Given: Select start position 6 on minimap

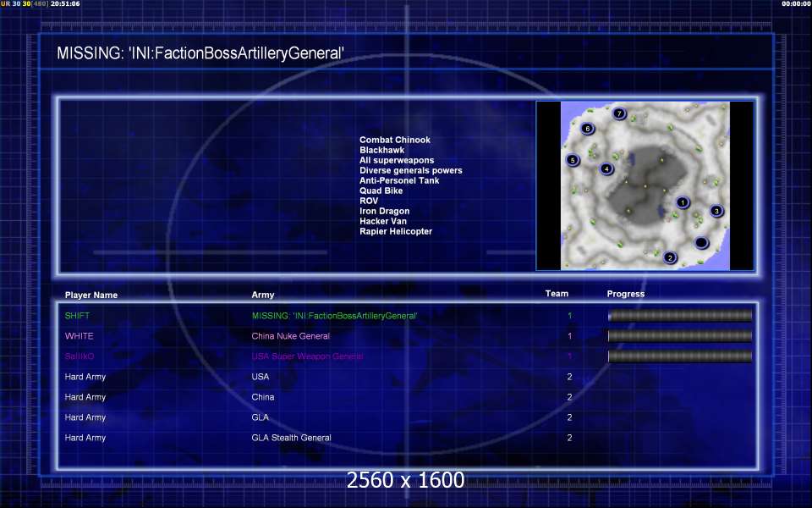Looking at the screenshot, I should 587,129.
